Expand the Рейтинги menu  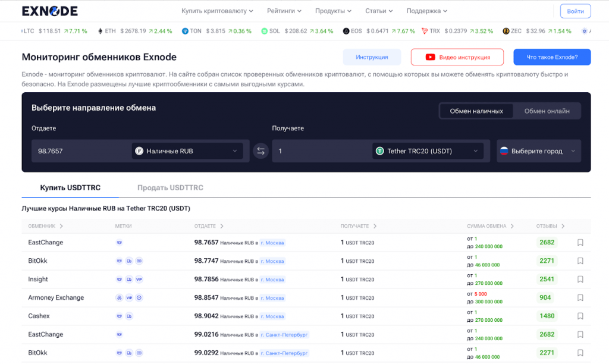pyautogui.click(x=284, y=11)
